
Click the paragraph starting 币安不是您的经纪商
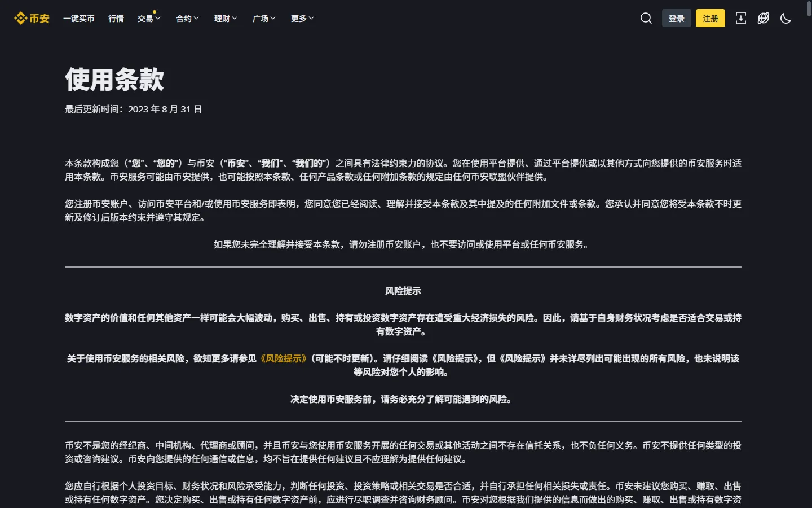(x=403, y=452)
